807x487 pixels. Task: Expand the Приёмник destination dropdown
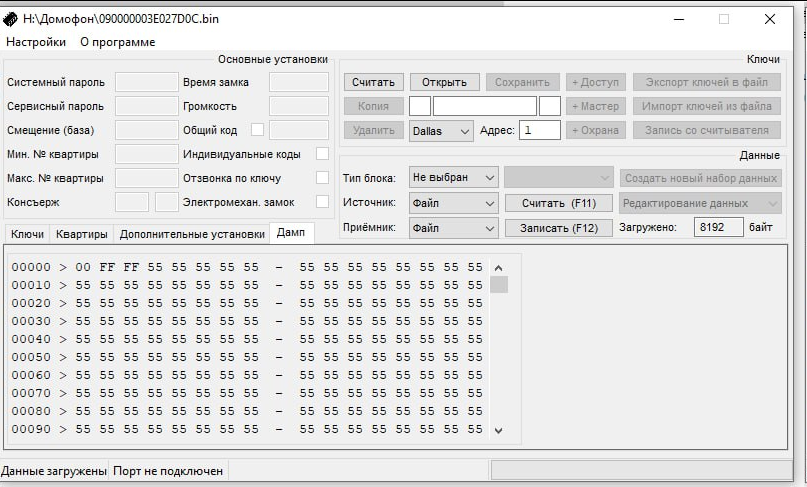pos(453,228)
